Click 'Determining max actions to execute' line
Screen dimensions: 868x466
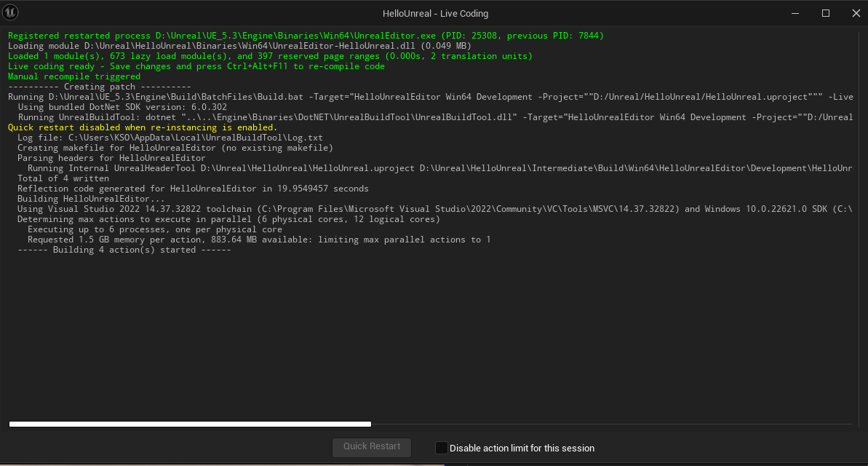click(x=228, y=219)
